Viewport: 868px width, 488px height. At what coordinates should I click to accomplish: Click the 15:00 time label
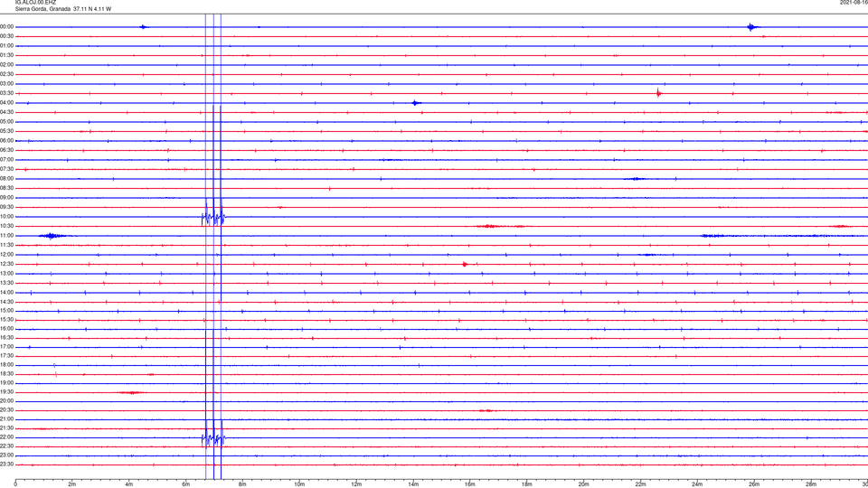[6, 311]
